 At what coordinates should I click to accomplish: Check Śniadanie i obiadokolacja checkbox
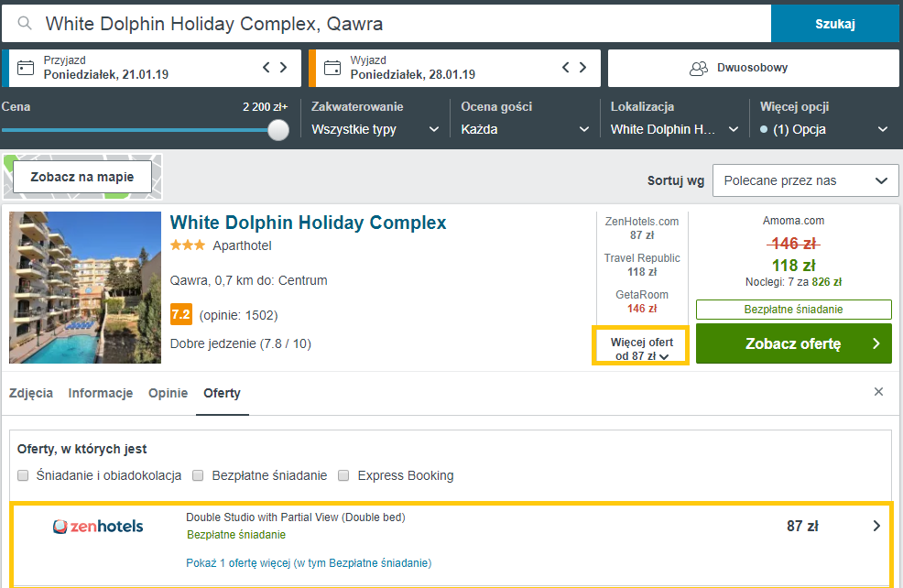pos(23,475)
